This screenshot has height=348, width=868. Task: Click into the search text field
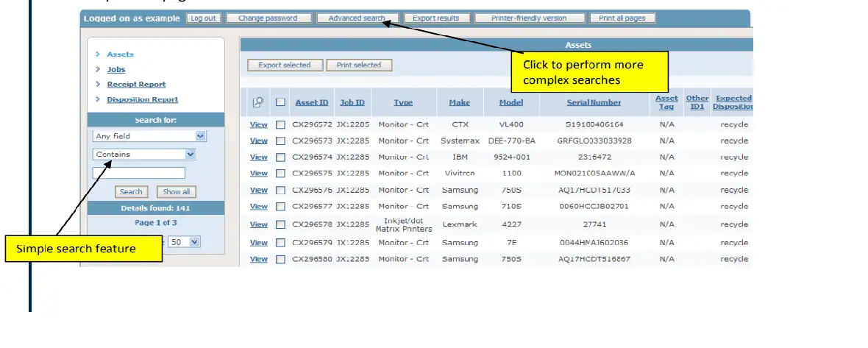(x=138, y=174)
